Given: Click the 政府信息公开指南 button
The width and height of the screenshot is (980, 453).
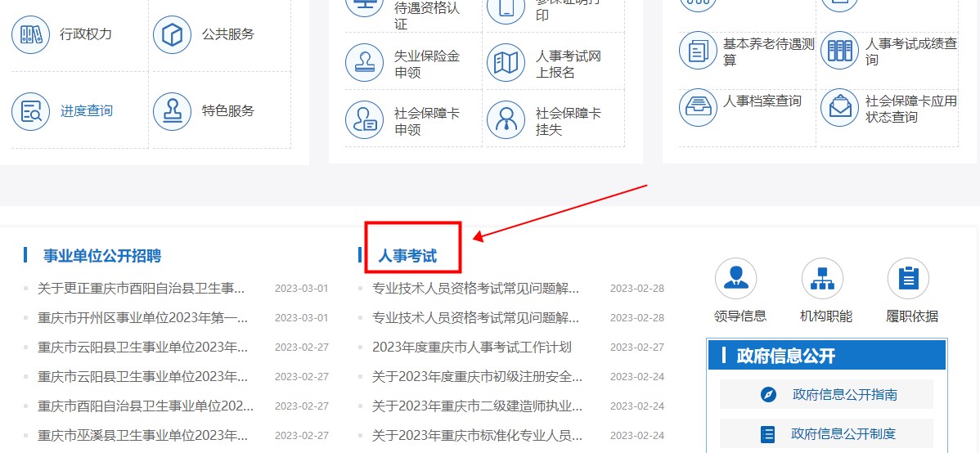Looking at the screenshot, I should coord(826,394).
